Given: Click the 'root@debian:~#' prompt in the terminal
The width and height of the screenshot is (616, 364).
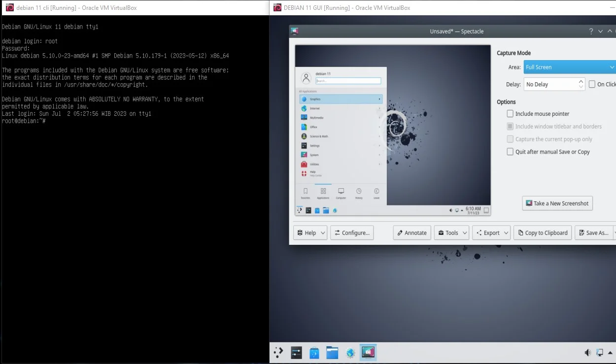Looking at the screenshot, I should coord(24,121).
